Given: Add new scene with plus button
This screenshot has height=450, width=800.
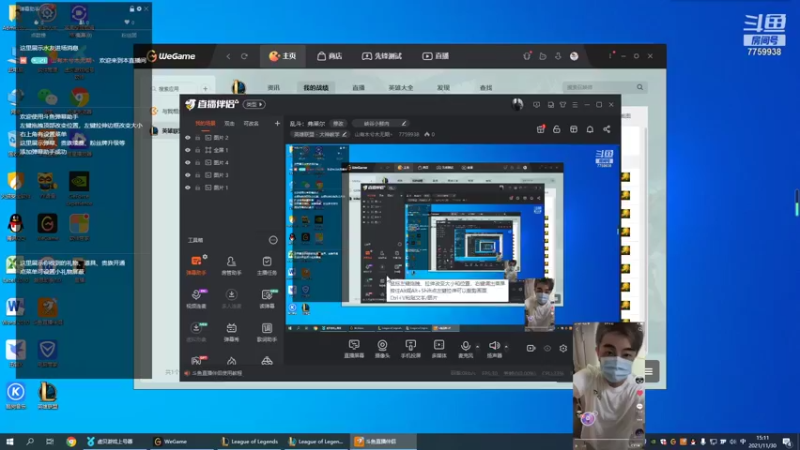Looking at the screenshot, I should pos(277,123).
